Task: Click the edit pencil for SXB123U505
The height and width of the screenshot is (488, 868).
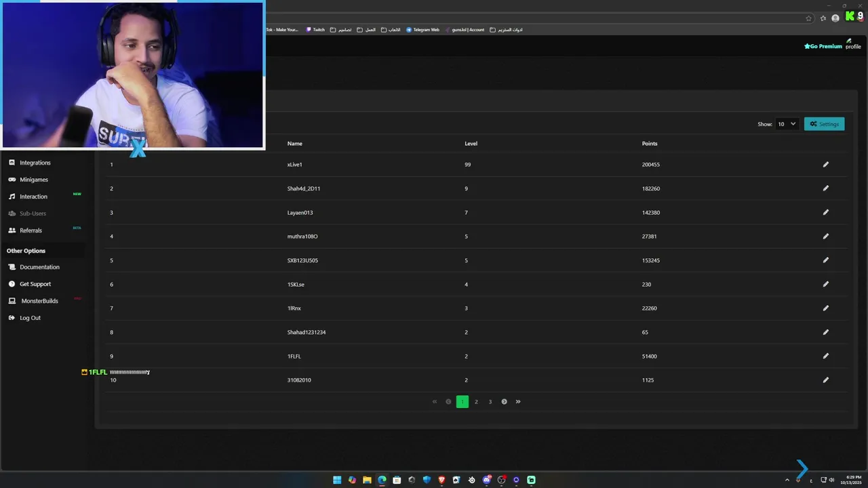Action: pyautogui.click(x=825, y=260)
